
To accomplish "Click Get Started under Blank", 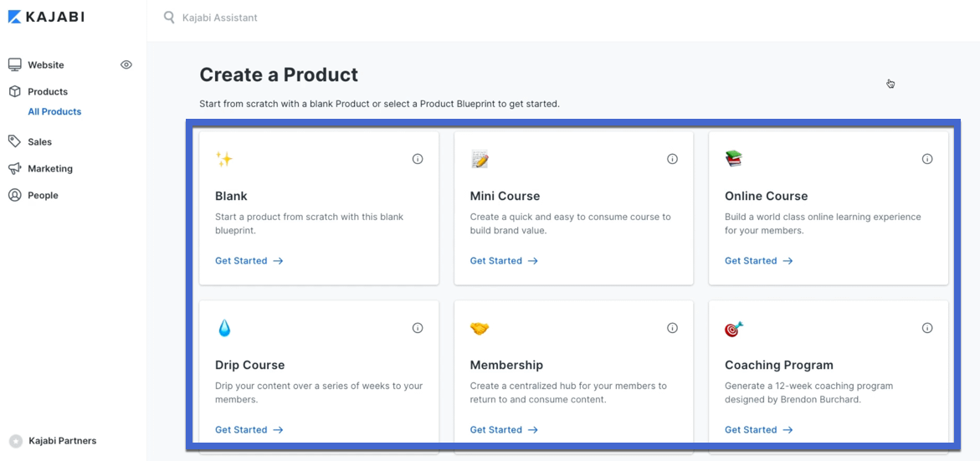I will click(249, 260).
